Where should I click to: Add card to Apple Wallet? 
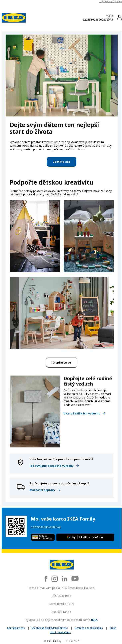point(43,537)
